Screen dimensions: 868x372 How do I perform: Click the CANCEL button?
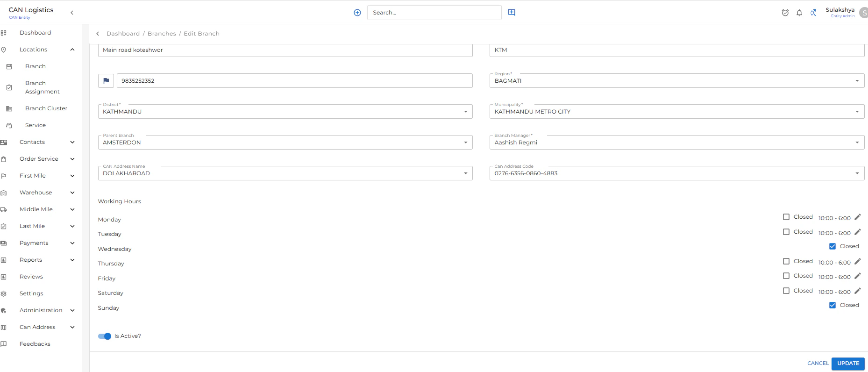pos(818,363)
